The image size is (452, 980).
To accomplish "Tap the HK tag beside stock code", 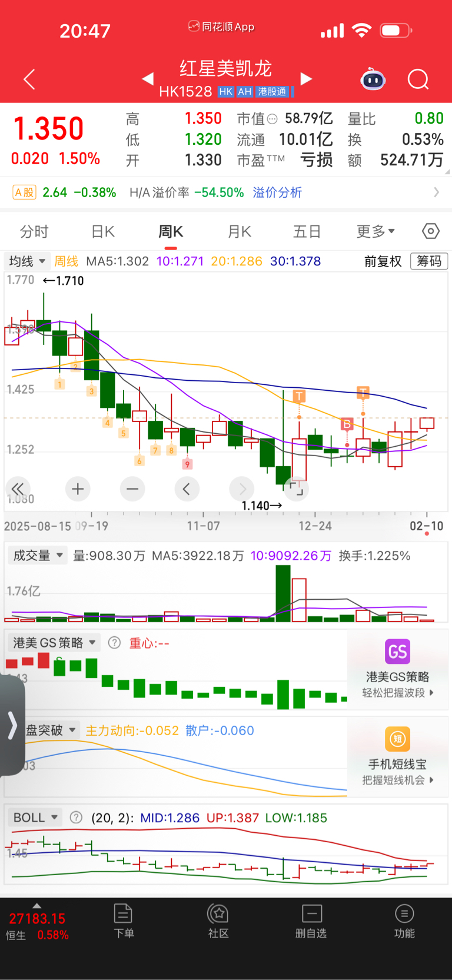I will coord(225,91).
